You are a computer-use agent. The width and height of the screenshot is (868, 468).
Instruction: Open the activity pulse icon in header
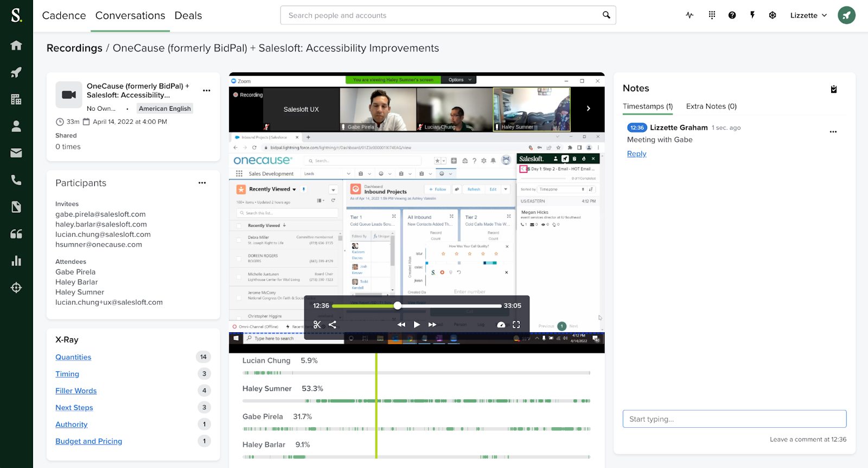tap(690, 15)
